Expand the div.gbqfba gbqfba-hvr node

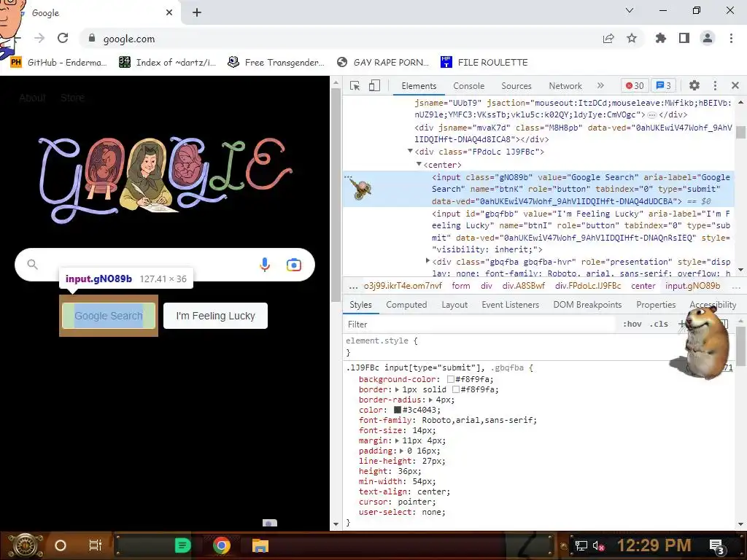pos(427,261)
